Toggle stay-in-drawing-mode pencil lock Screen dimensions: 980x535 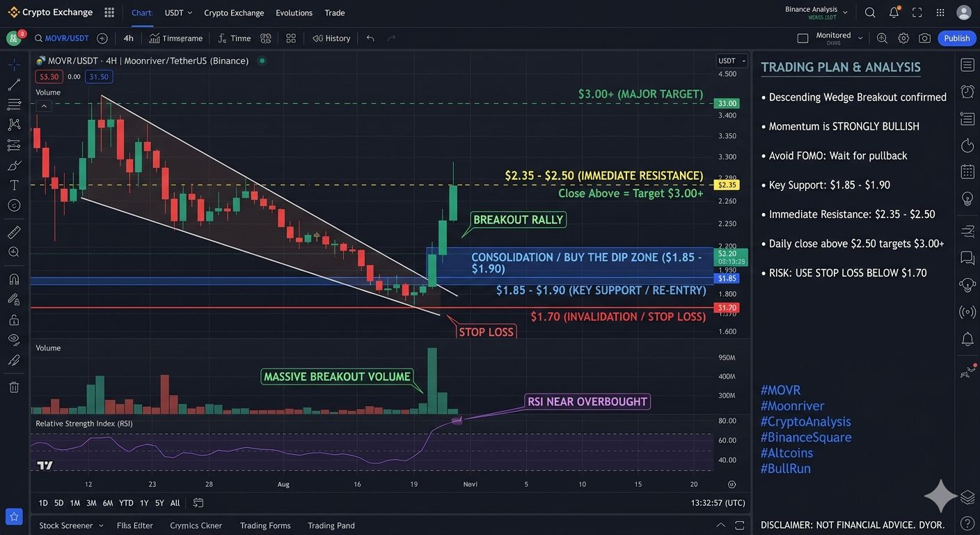click(14, 300)
